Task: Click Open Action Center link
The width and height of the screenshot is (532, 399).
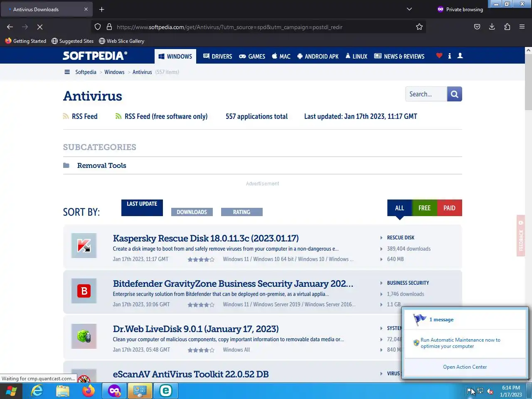Action: [465, 367]
